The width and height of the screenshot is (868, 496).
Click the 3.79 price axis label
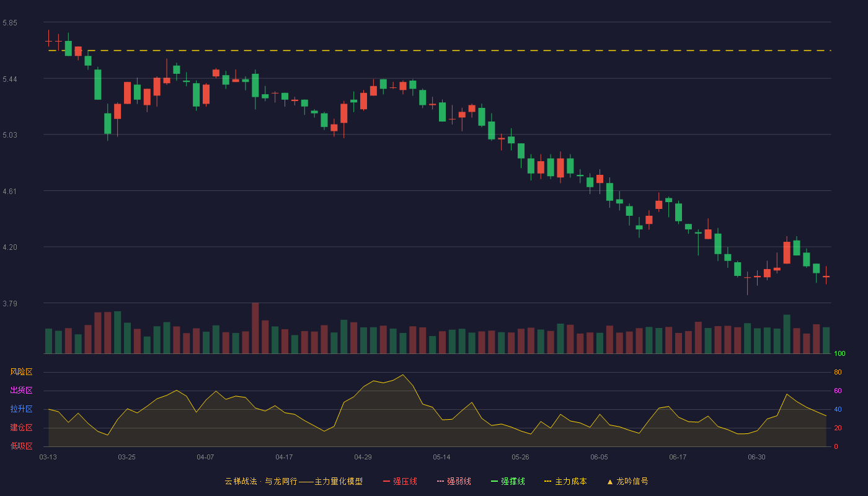(10, 304)
